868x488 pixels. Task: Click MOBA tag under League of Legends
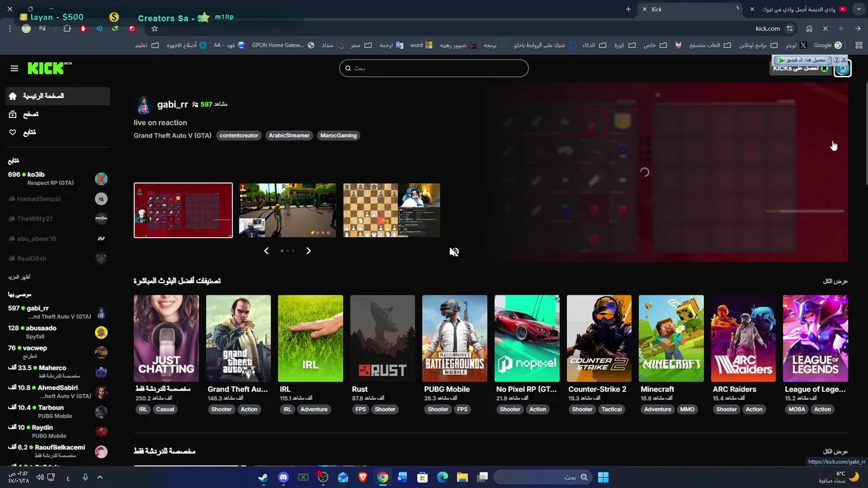coord(797,409)
